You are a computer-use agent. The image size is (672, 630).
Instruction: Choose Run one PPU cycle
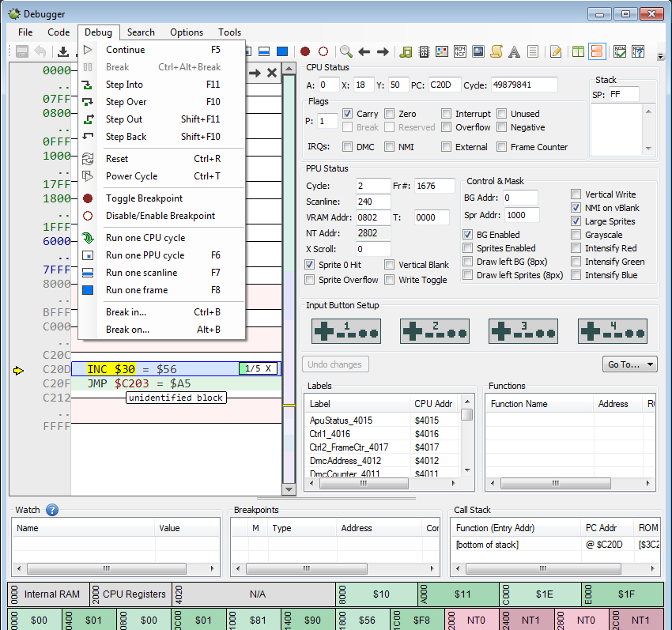tap(162, 255)
